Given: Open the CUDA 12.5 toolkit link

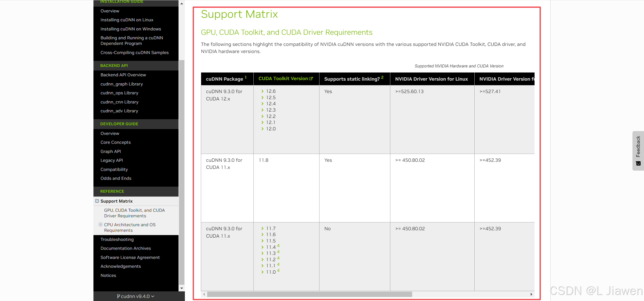Looking at the screenshot, I should click(x=271, y=97).
